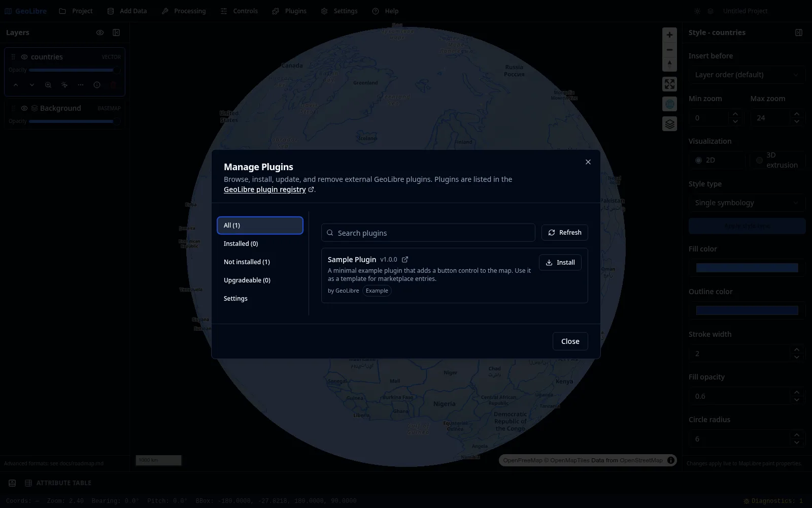Open the Insert before dropdown

[x=747, y=75]
